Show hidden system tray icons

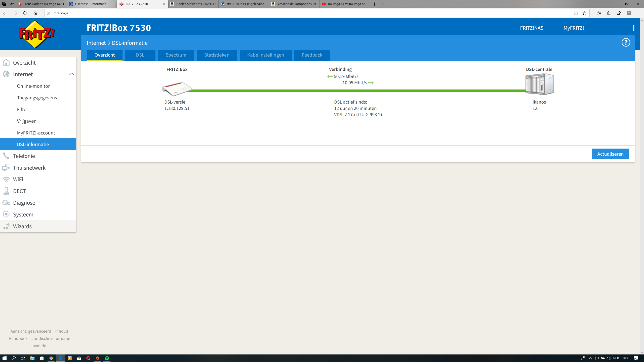coord(590,358)
